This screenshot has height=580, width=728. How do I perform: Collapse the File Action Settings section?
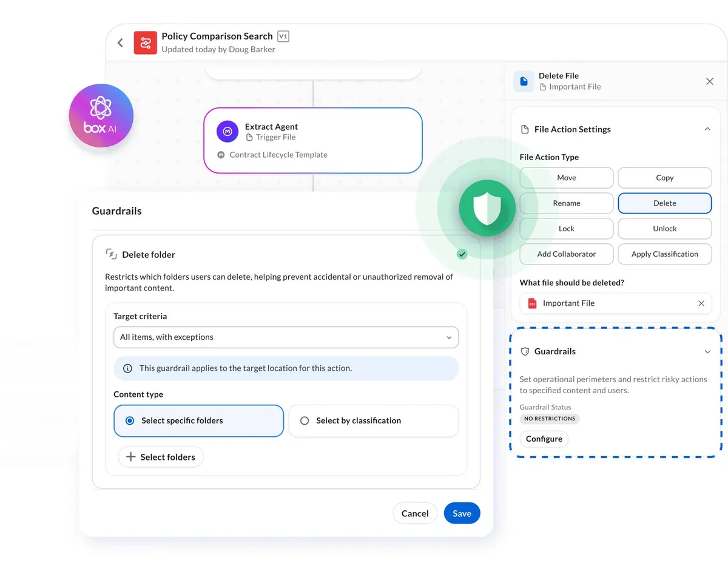tap(707, 129)
